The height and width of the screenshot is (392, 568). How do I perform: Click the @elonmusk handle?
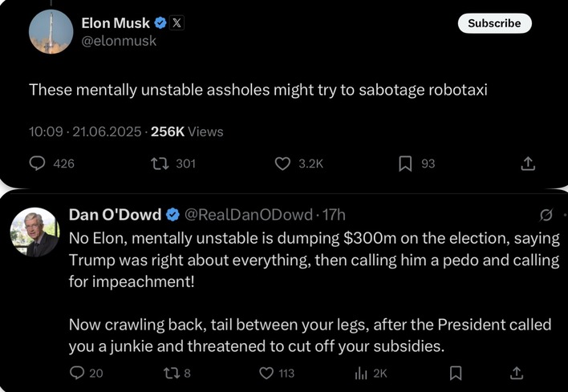119,42
